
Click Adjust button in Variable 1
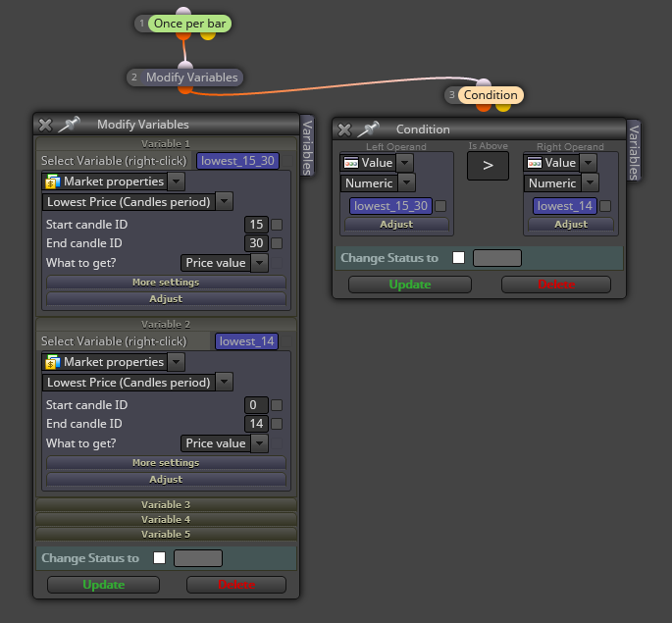167,298
